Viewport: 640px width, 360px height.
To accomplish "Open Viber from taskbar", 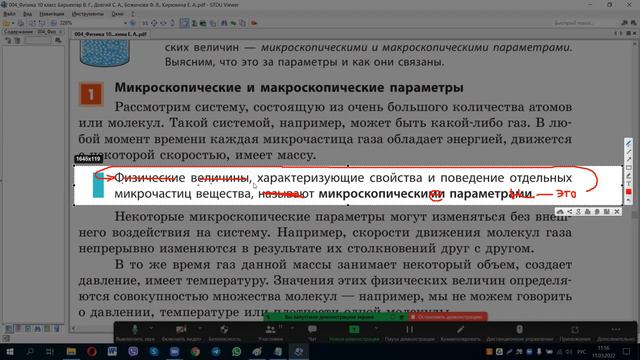I will click(133, 351).
